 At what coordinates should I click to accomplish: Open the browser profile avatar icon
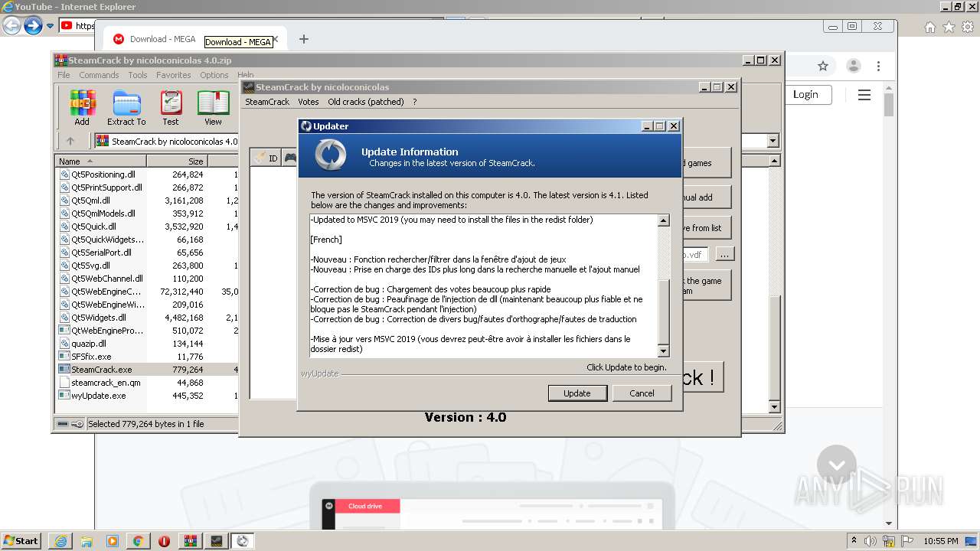(854, 66)
